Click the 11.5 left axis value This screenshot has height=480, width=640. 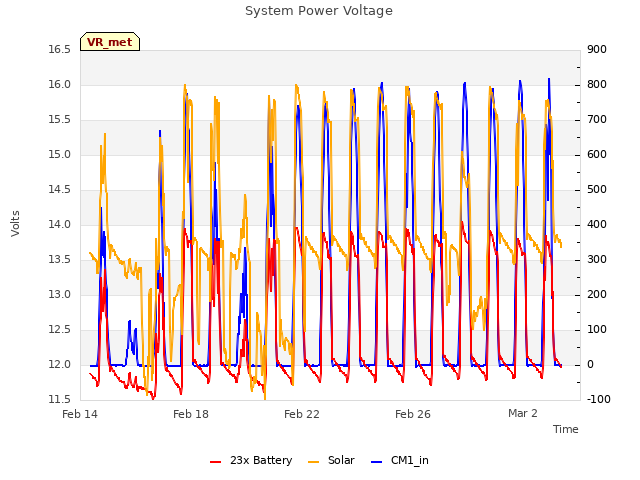pos(60,400)
